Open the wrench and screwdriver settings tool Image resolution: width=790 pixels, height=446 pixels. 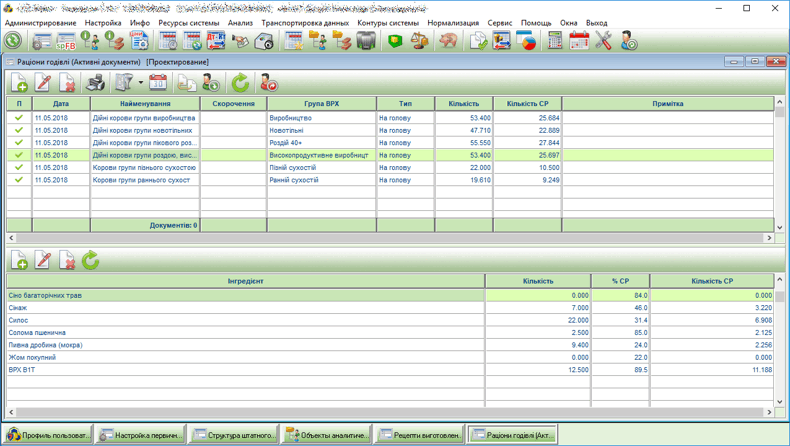tap(603, 41)
